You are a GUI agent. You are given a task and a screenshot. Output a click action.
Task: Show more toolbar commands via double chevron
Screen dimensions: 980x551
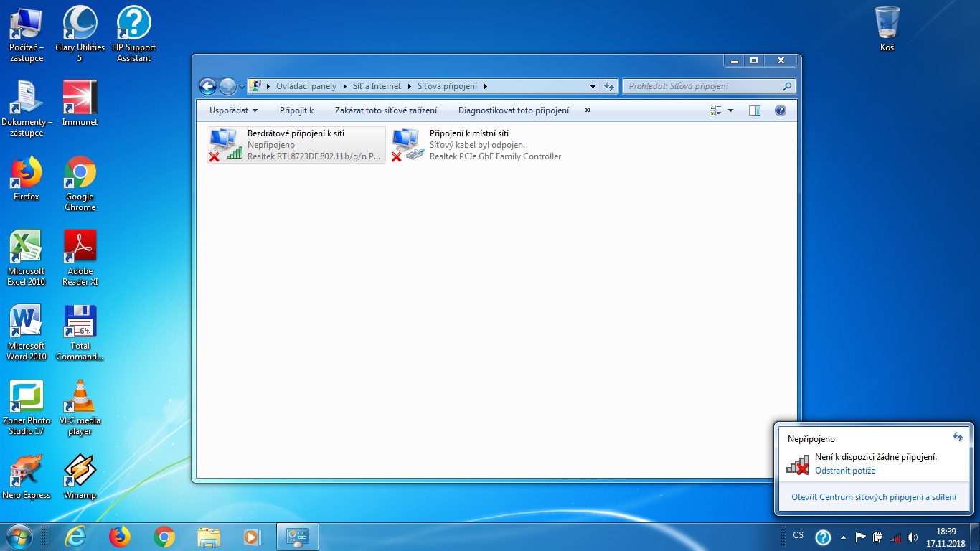[588, 110]
